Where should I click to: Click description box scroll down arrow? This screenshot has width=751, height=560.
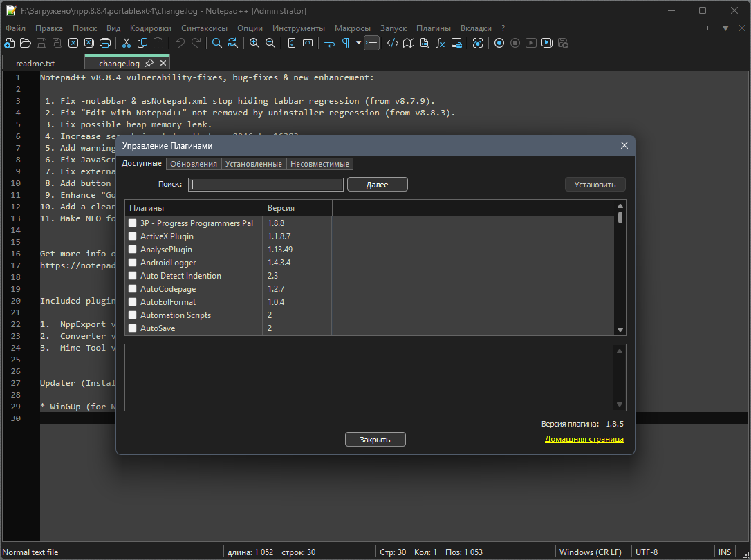coord(620,404)
